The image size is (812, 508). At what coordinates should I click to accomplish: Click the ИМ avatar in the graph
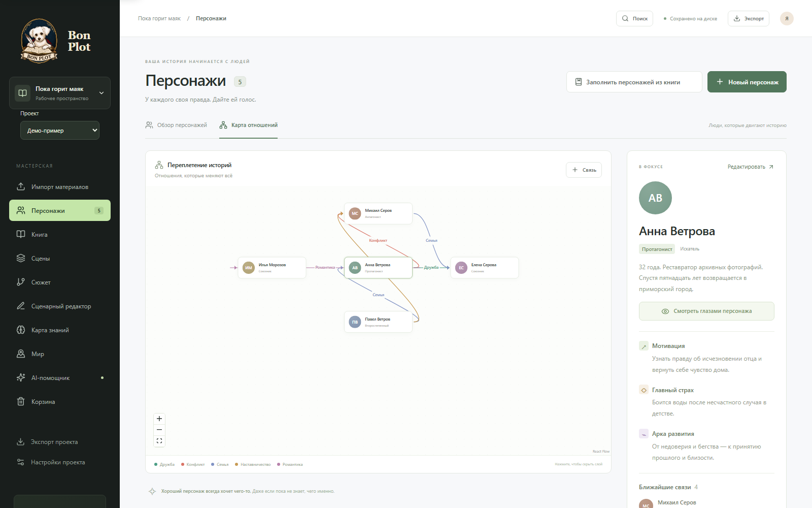[248, 268]
